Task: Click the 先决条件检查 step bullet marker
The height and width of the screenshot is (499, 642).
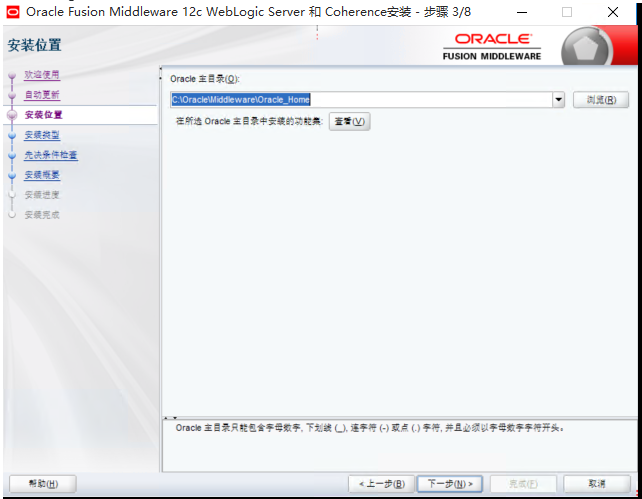Action: tap(12, 155)
